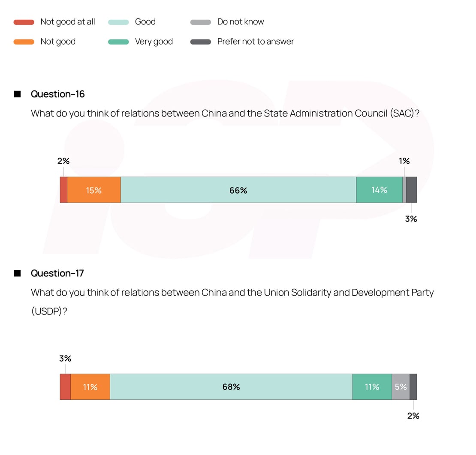Select the 'Good' light teal legend swatch
476x455 pixels.
pyautogui.click(x=118, y=22)
